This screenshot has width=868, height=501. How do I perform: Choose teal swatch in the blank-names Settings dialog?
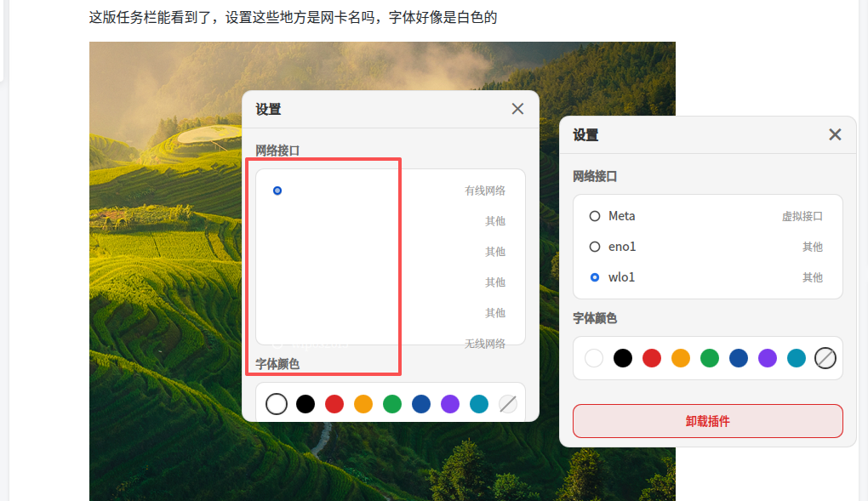(x=479, y=404)
